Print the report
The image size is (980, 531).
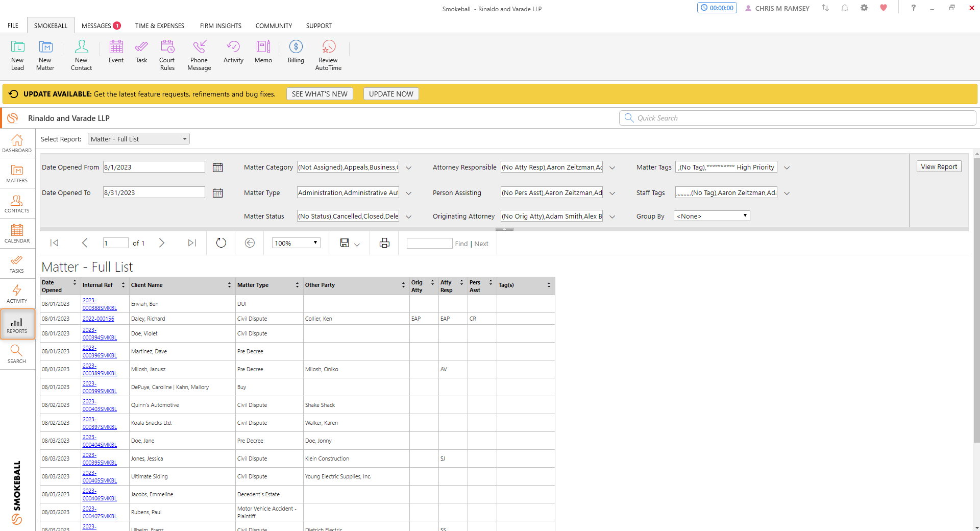(384, 243)
